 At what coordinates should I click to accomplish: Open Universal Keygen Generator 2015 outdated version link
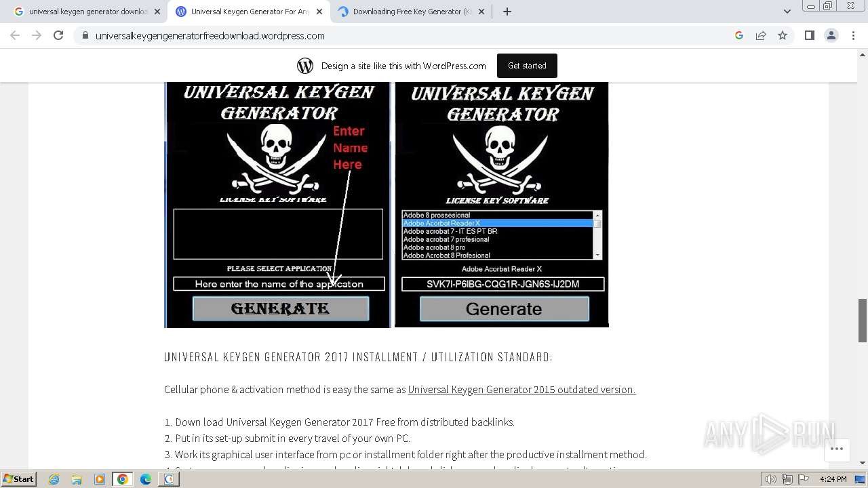click(x=521, y=390)
